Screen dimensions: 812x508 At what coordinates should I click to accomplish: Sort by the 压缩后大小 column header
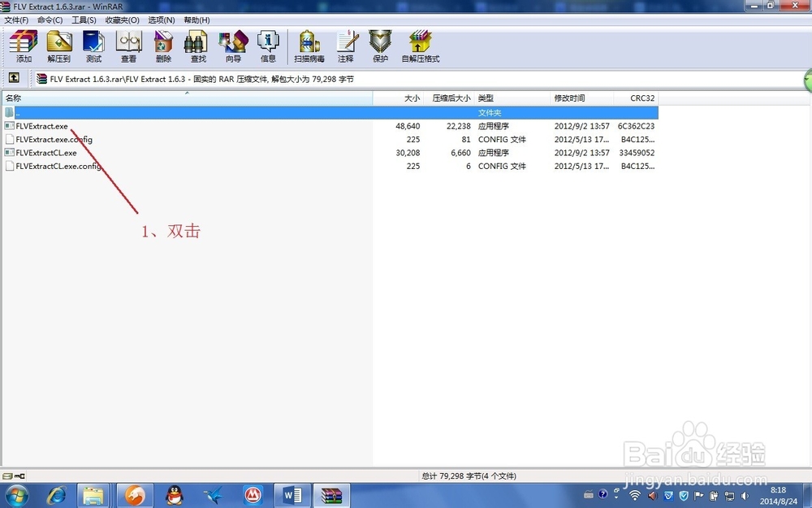(448, 98)
